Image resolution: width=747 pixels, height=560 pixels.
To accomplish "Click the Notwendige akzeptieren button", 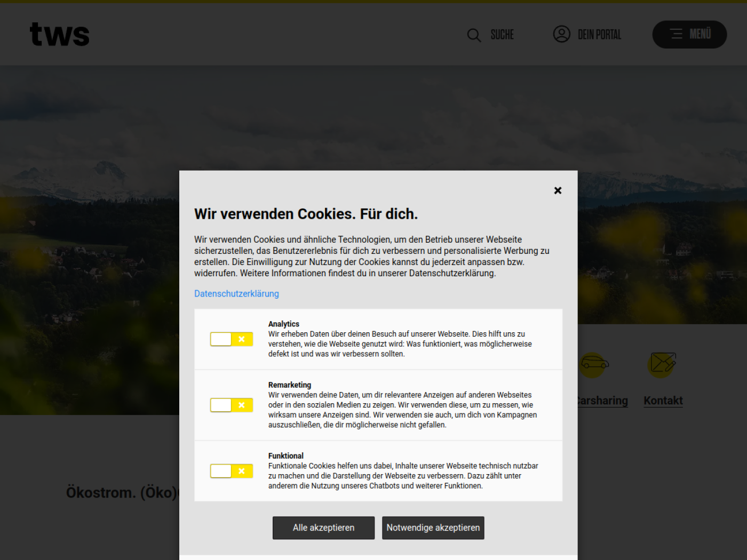I will point(433,528).
